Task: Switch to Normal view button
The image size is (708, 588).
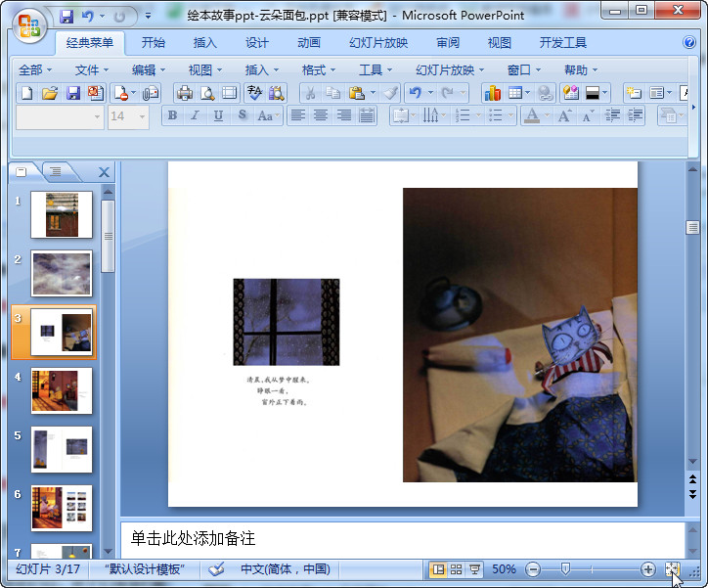Action: point(438,569)
